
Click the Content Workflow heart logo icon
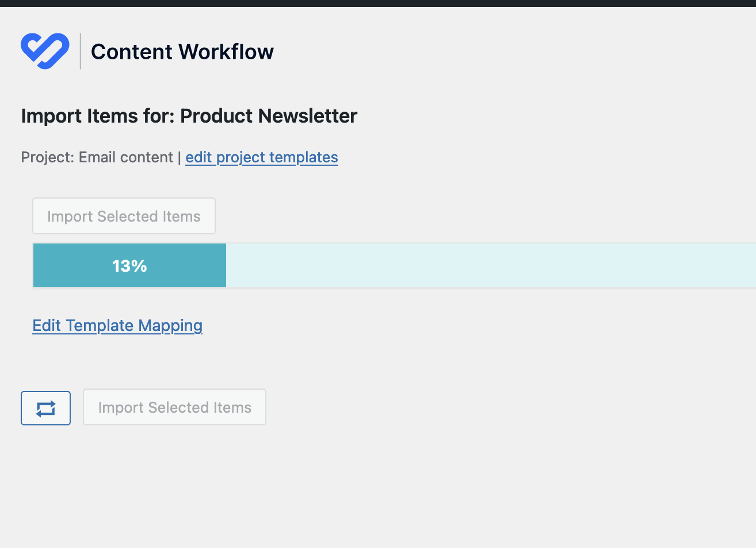(45, 51)
